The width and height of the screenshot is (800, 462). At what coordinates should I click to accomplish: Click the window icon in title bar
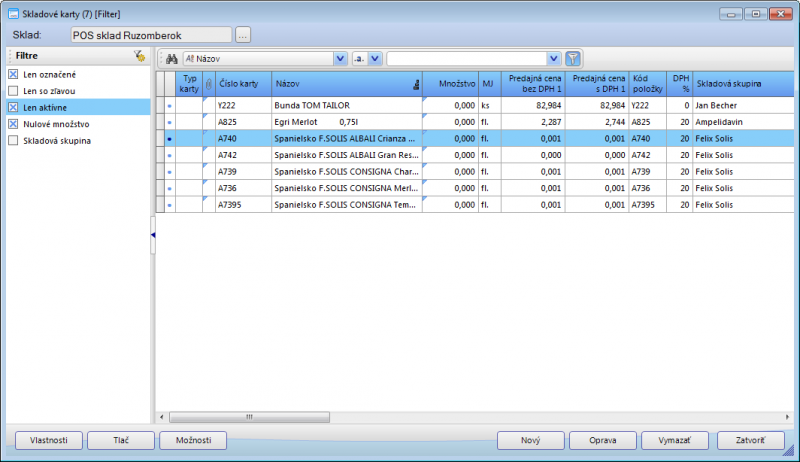(13, 14)
